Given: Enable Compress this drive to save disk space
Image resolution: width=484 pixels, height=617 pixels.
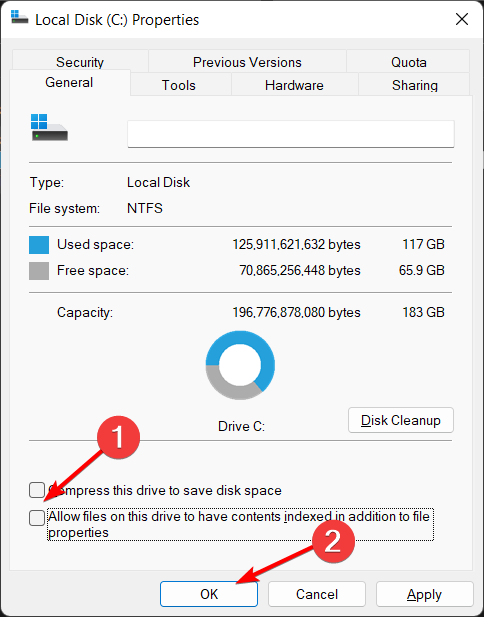Looking at the screenshot, I should click(37, 490).
